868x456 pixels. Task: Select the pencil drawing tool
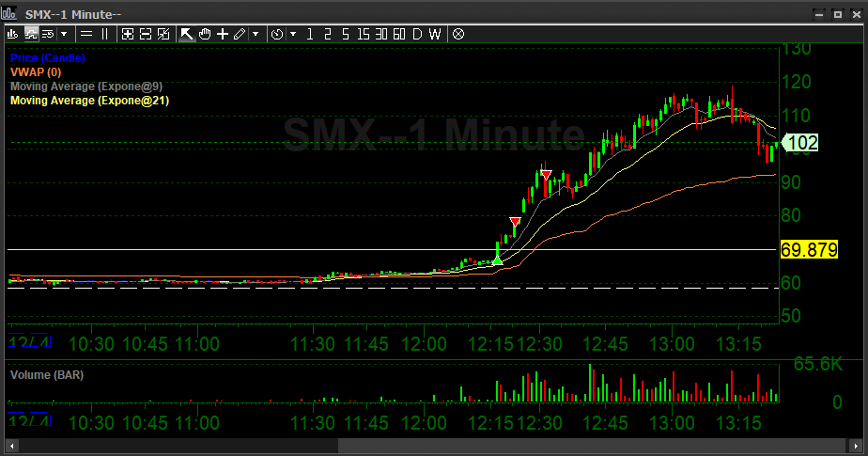[x=240, y=35]
